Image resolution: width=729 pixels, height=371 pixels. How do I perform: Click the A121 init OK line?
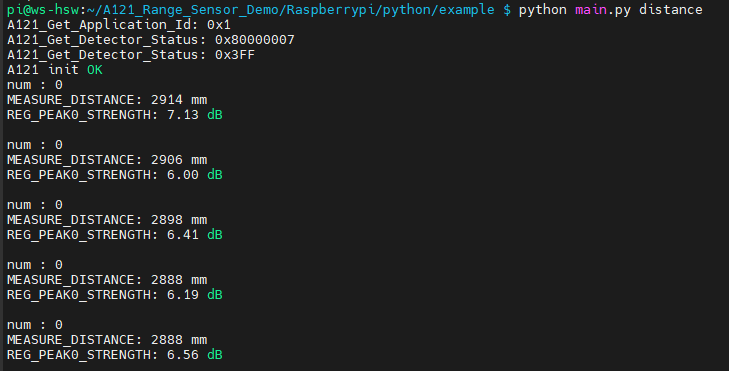(54, 70)
